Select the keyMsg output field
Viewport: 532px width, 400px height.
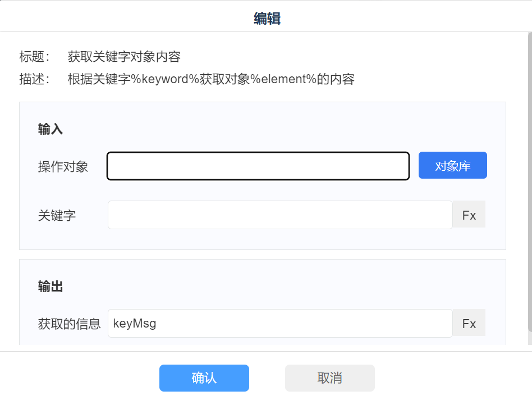(279, 324)
